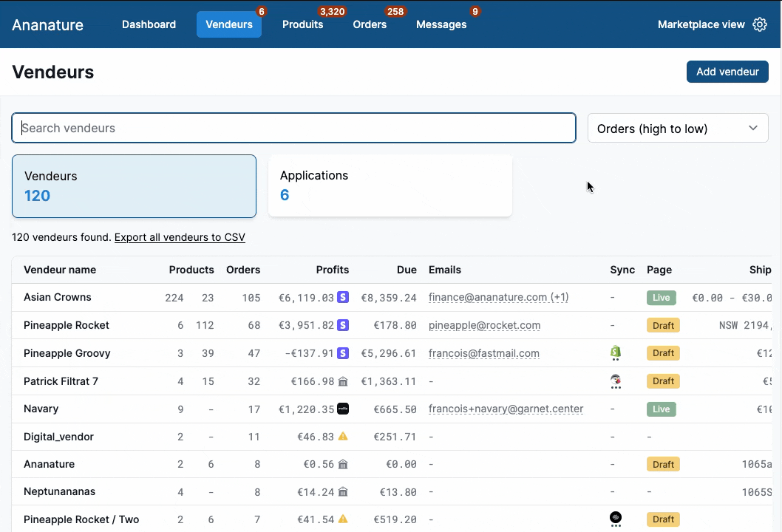Click the Page column header

pos(659,270)
